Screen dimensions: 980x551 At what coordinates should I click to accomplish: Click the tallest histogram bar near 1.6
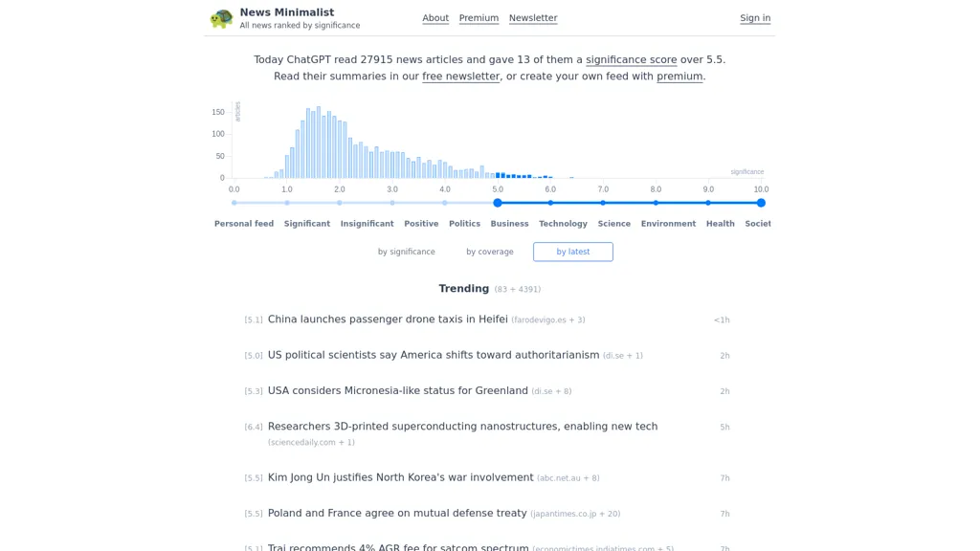click(319, 143)
